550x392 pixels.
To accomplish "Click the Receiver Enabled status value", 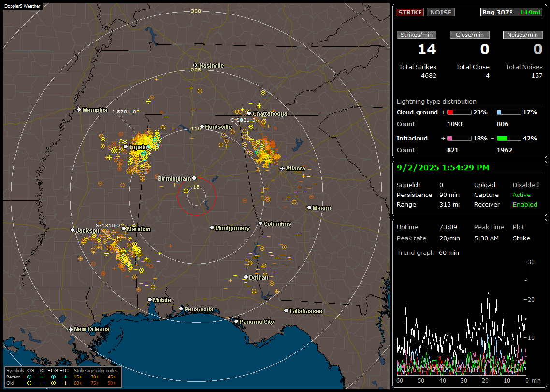I will pyautogui.click(x=525, y=204).
